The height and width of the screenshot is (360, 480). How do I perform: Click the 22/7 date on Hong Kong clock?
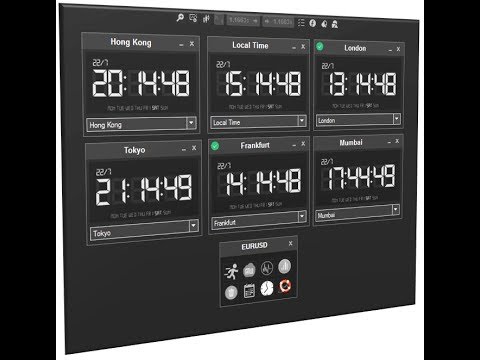[100, 62]
